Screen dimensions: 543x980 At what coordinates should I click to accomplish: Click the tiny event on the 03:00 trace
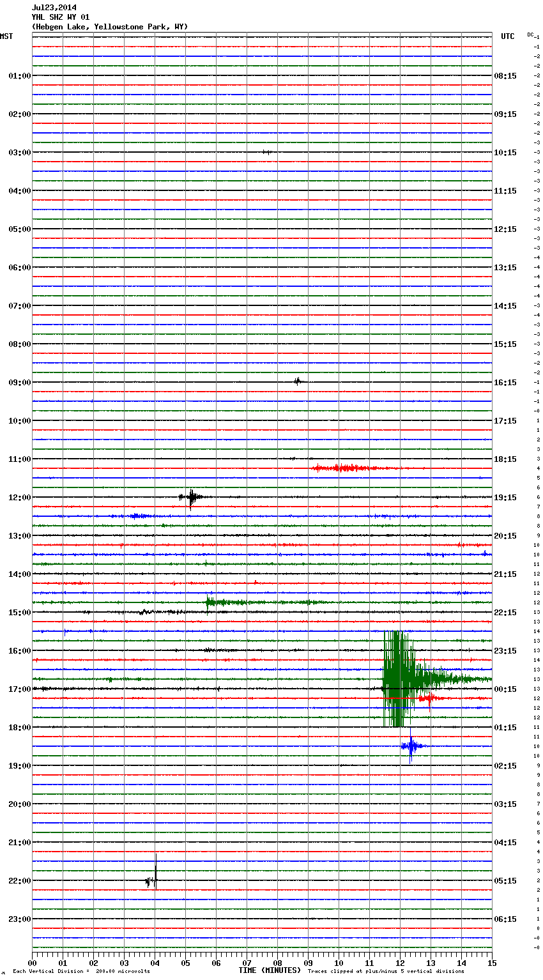[267, 152]
